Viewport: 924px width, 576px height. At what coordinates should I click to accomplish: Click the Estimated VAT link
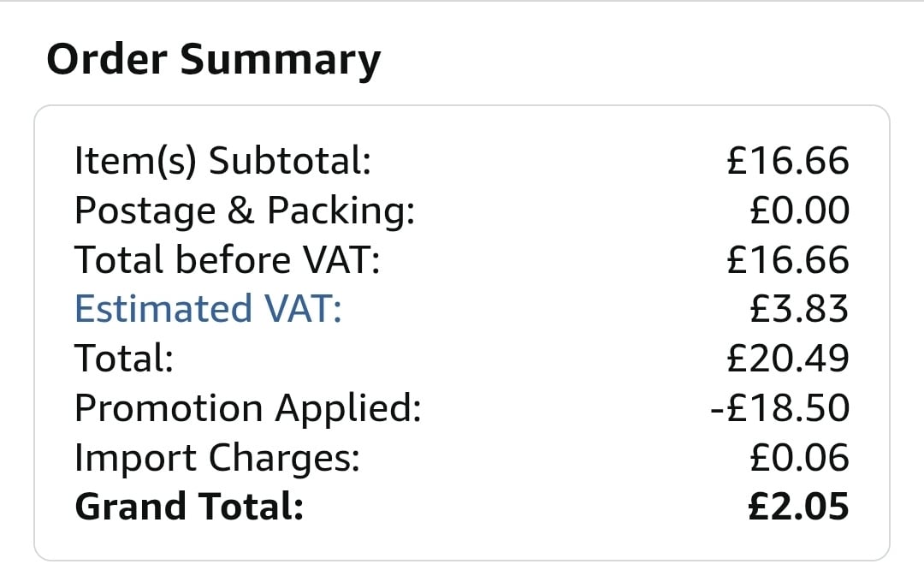(208, 309)
